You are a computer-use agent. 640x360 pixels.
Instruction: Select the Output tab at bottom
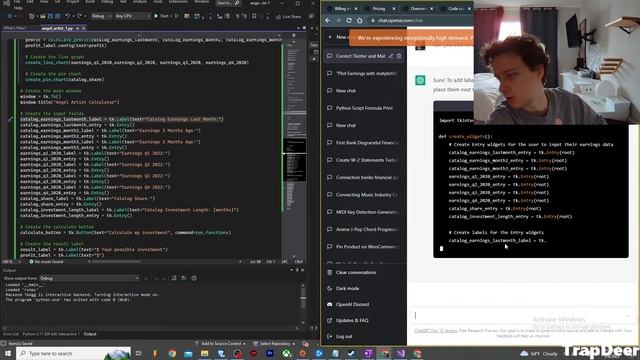pos(90,334)
